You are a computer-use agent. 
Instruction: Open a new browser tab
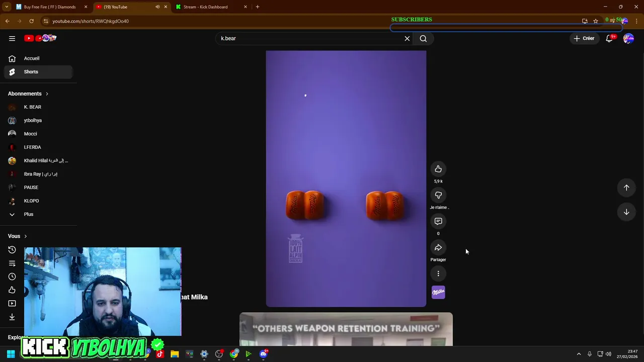tap(257, 7)
